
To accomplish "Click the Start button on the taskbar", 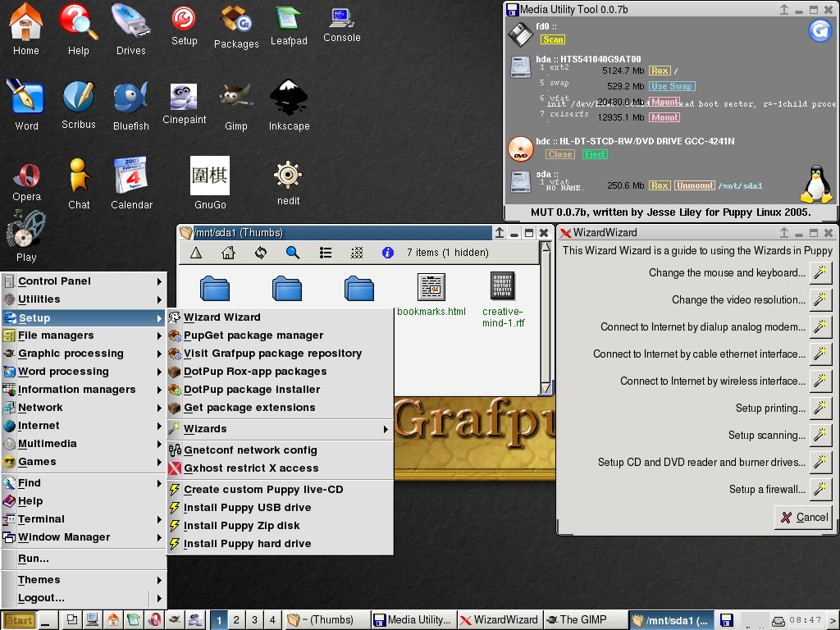I will pyautogui.click(x=20, y=620).
